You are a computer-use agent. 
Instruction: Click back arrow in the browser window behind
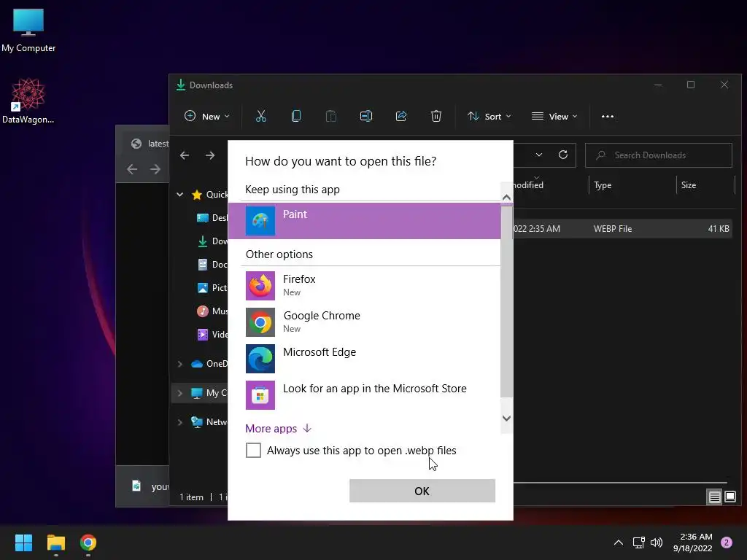coord(132,169)
